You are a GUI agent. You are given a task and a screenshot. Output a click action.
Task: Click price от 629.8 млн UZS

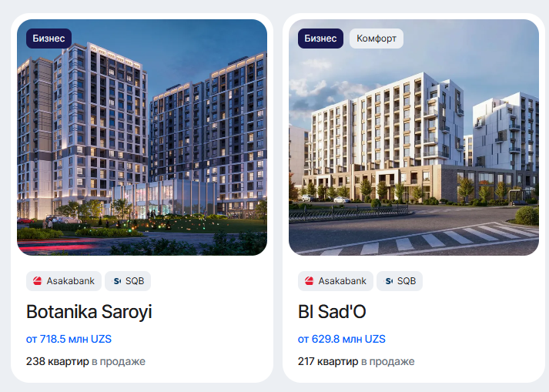pos(342,339)
